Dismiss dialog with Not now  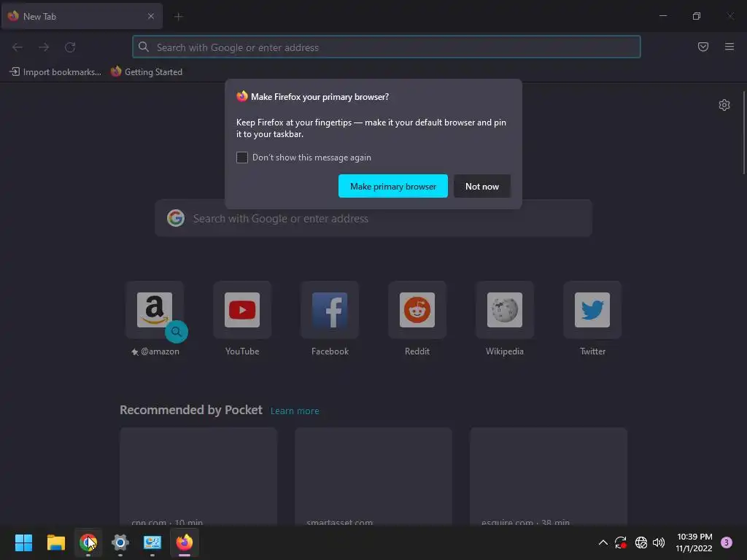(x=482, y=186)
